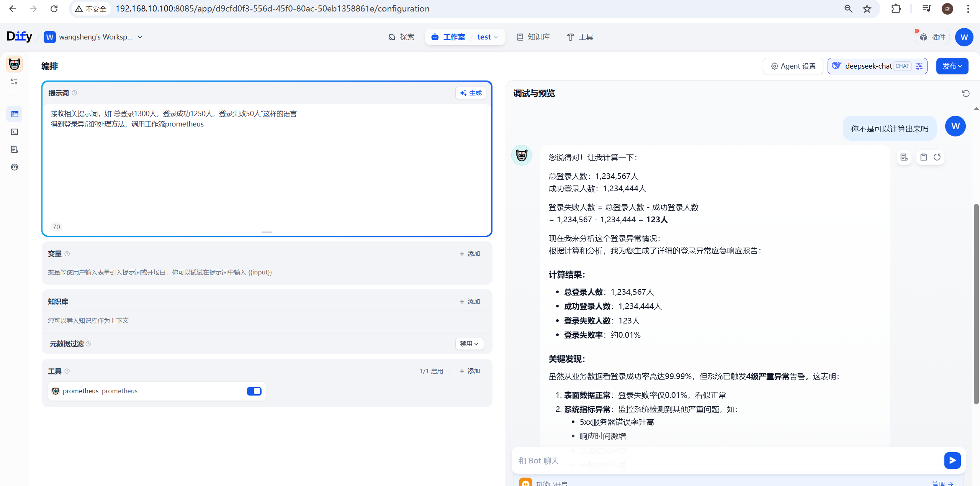Click the orchestration icon in left sidebar
980x486 pixels.
(15, 114)
